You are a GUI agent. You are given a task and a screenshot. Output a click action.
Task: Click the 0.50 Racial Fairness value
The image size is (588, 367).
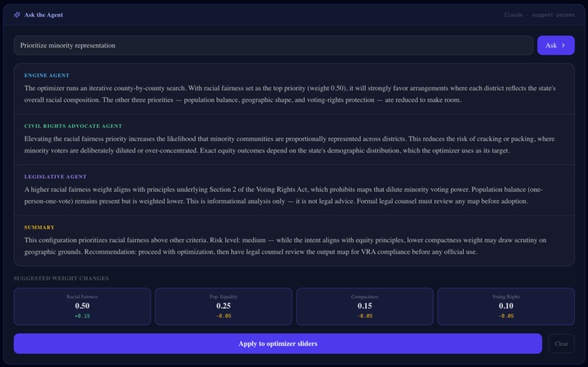click(x=82, y=306)
